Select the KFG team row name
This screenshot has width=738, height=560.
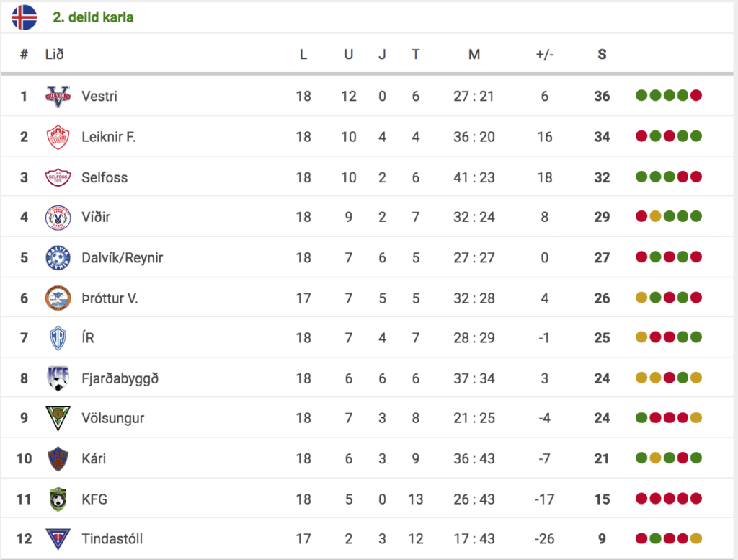pos(94,499)
